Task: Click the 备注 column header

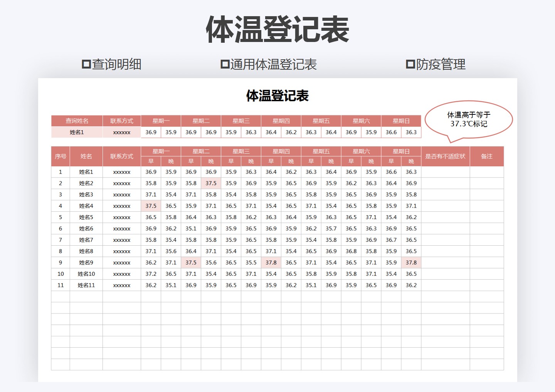Action: (487, 156)
